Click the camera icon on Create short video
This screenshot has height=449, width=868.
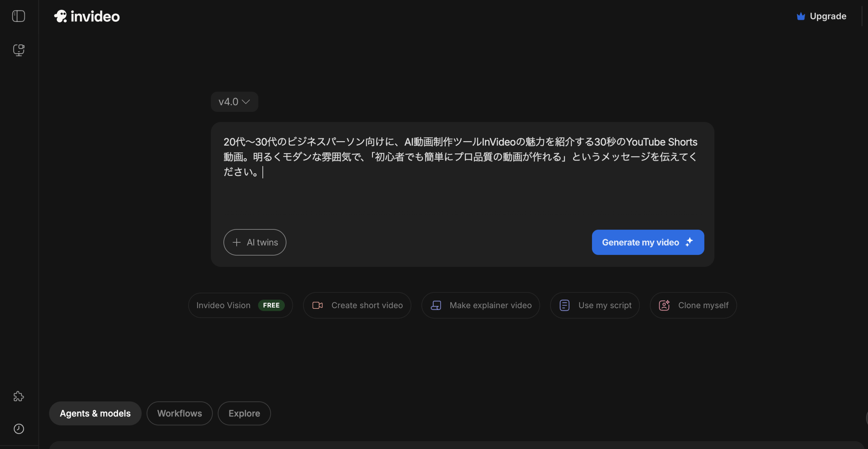coord(317,305)
